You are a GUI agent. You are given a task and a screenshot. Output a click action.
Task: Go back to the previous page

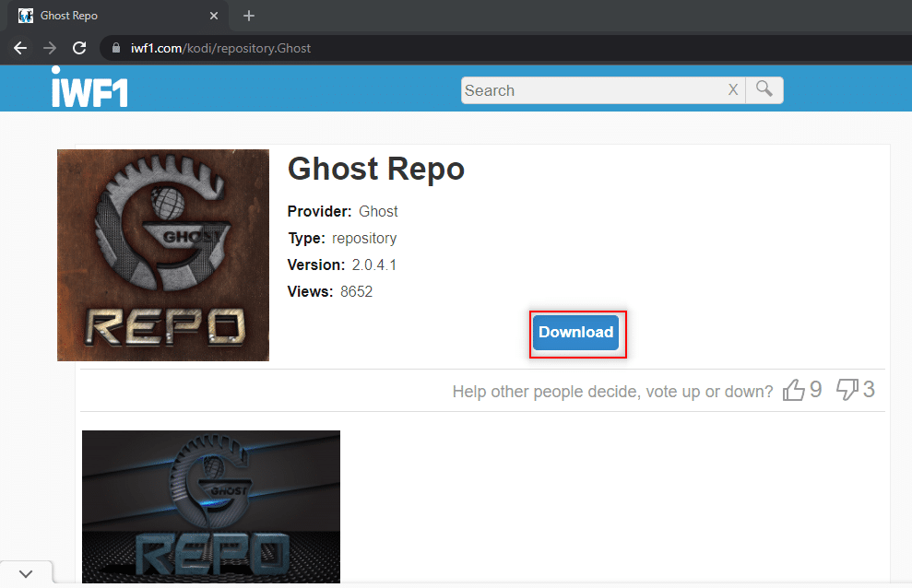pyautogui.click(x=20, y=48)
